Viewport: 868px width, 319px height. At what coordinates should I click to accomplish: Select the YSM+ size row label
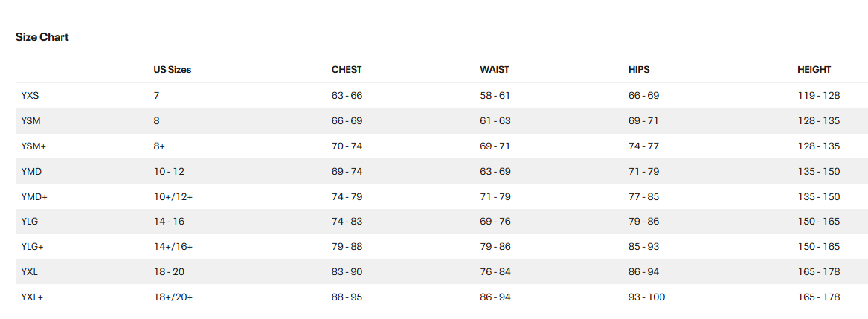[34, 146]
